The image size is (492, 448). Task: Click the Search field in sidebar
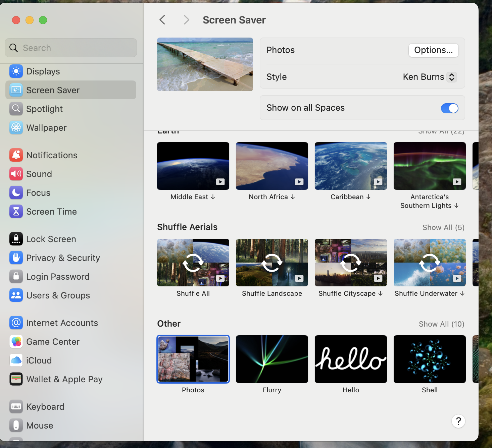[x=71, y=48]
